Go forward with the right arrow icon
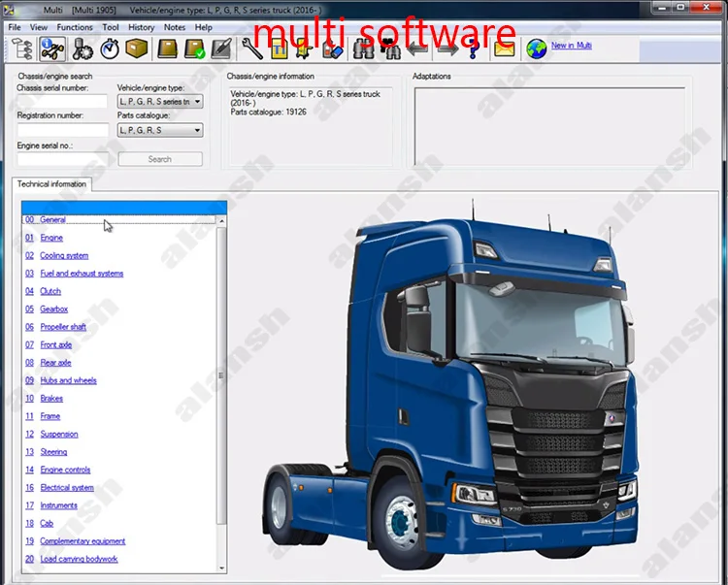728x585 pixels. tap(447, 49)
